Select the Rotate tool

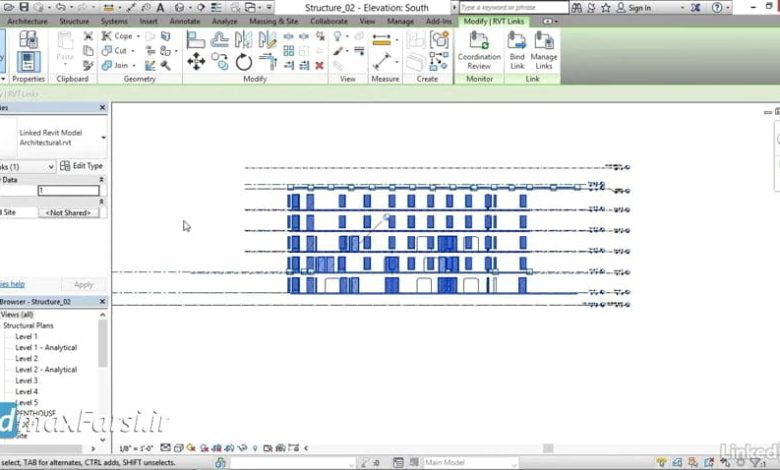point(244,62)
